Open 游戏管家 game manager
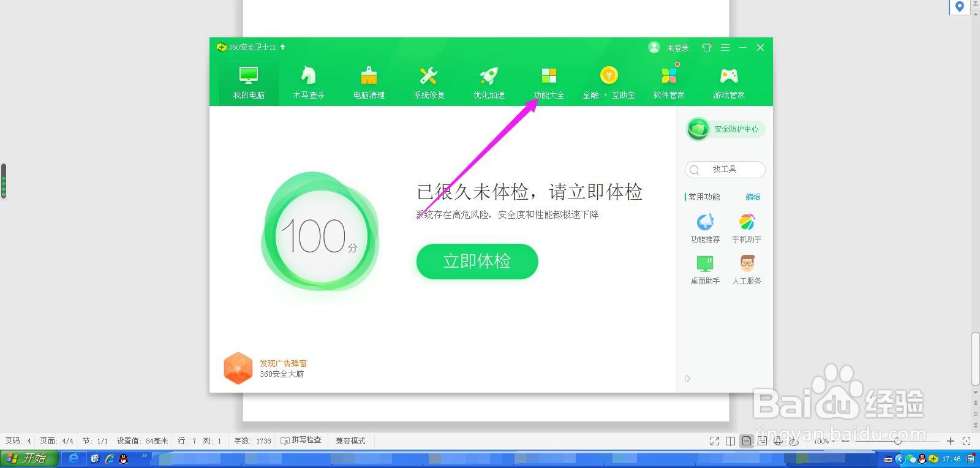This screenshot has height=468, width=980. click(729, 83)
